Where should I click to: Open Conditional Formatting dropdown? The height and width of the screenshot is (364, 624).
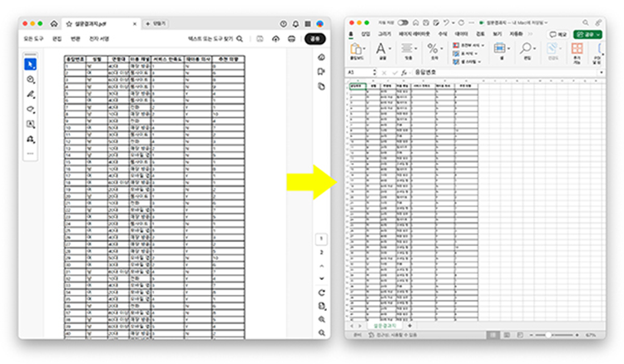pos(468,46)
